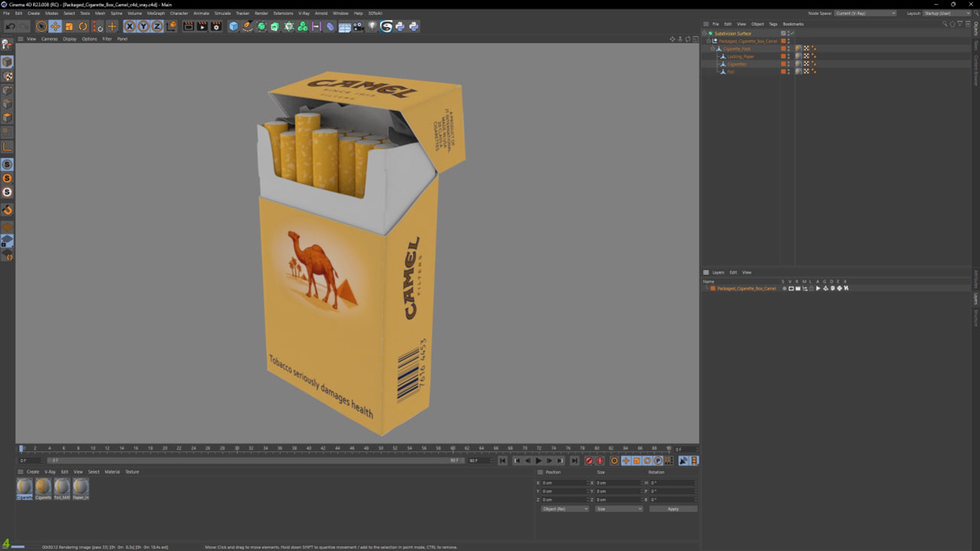Click the Position X input field
Image resolution: width=980 pixels, height=551 pixels.
(x=565, y=483)
